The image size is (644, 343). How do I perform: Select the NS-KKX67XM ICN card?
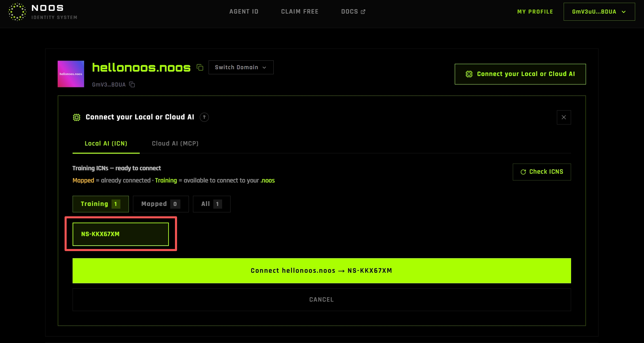click(x=121, y=234)
